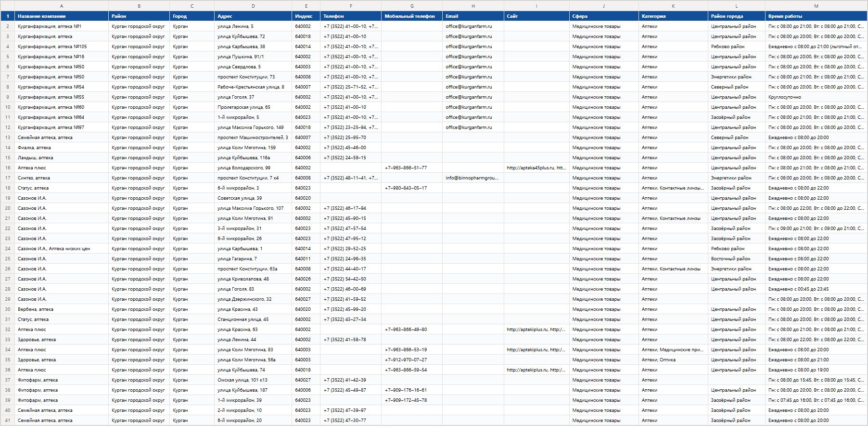
Task: Select address 'улица Ленина, 44'
Action: click(253, 340)
